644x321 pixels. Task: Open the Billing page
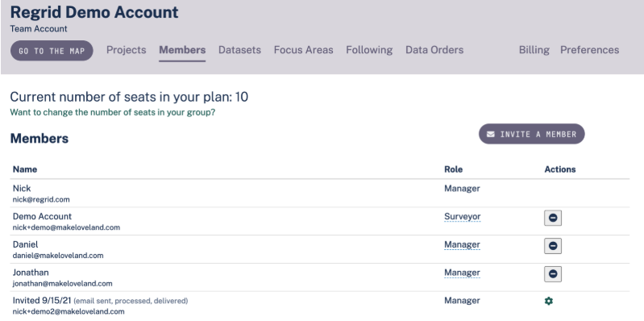tap(534, 50)
